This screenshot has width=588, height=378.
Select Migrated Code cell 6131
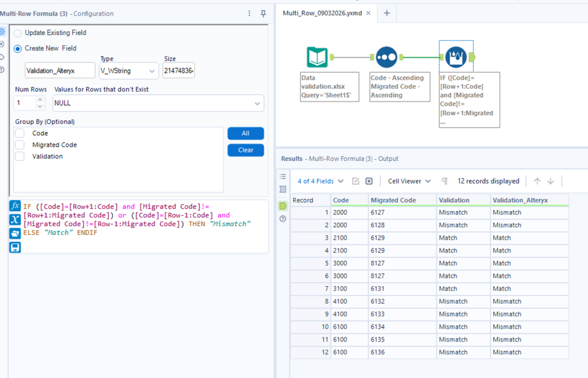[403, 289]
